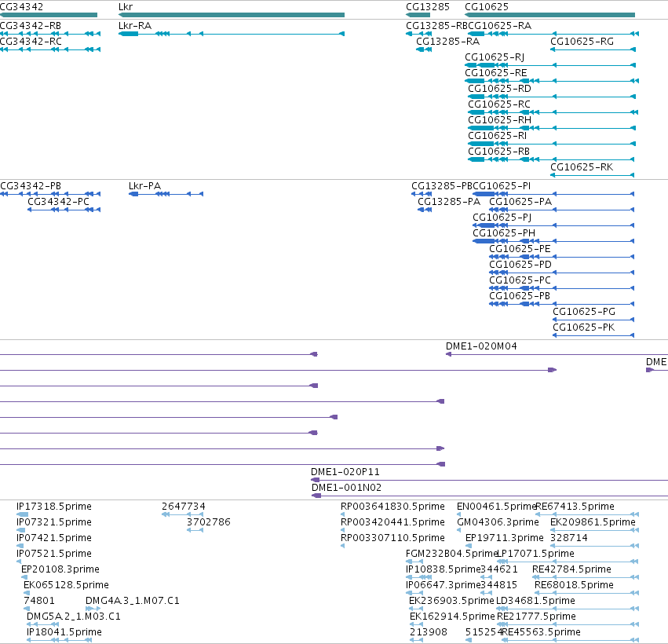Click the 74801 feature label
Screen dimensions: 668x644
tap(39, 601)
